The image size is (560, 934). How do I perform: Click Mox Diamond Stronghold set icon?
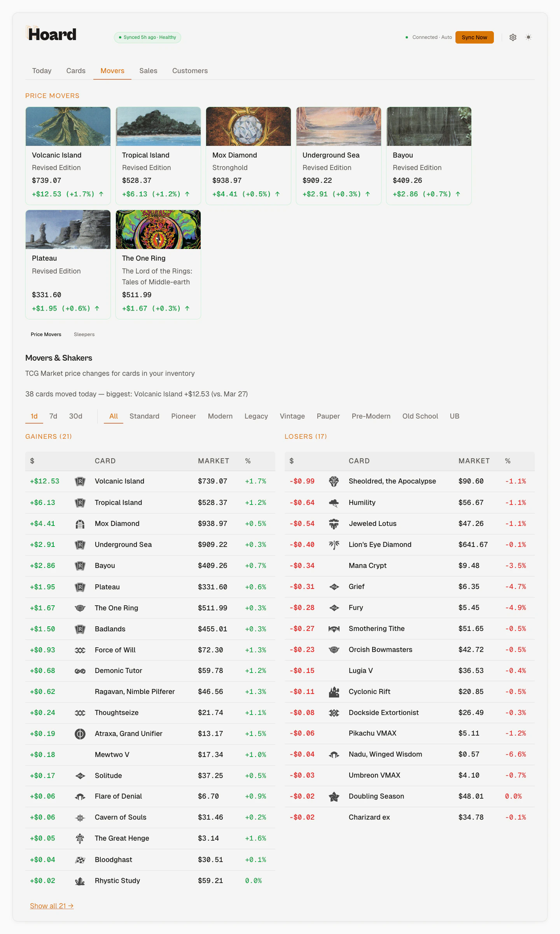pos(80,524)
